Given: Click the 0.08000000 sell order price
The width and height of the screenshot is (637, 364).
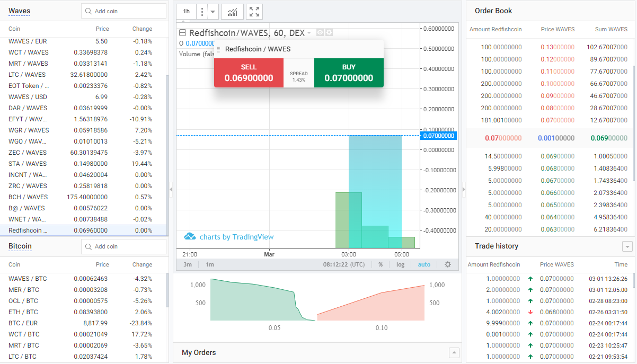Looking at the screenshot, I should [558, 108].
